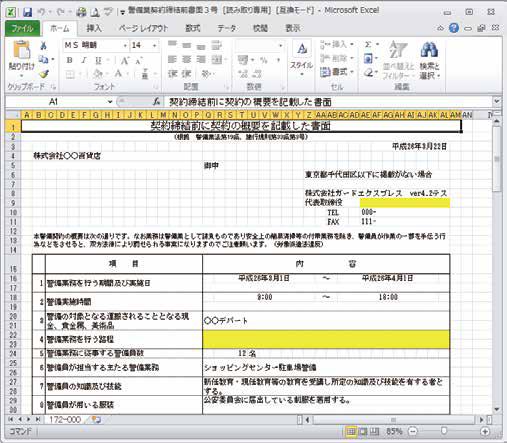The width and height of the screenshot is (507, 443).
Task: Open the font name dropdown MS 明朝
Action: (x=125, y=46)
